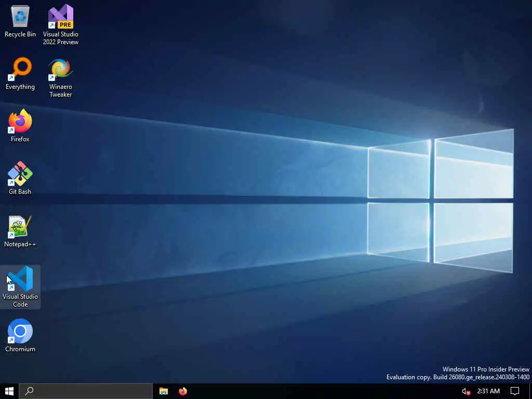Viewport: 532px width, 399px height.
Task: Launch Firefox from the taskbar
Action: click(x=183, y=391)
